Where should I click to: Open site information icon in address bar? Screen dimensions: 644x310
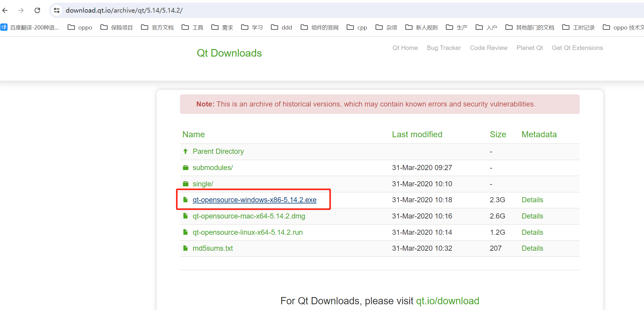pos(57,11)
